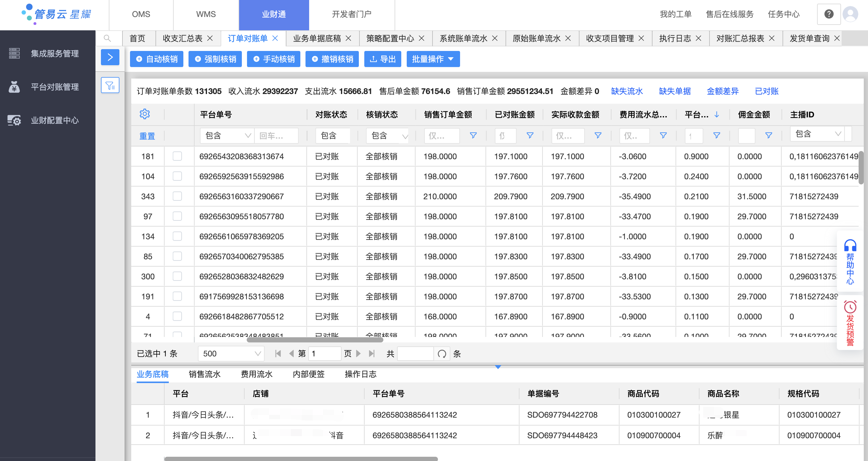Switch to OMS module
868x461 pixels.
click(x=141, y=14)
